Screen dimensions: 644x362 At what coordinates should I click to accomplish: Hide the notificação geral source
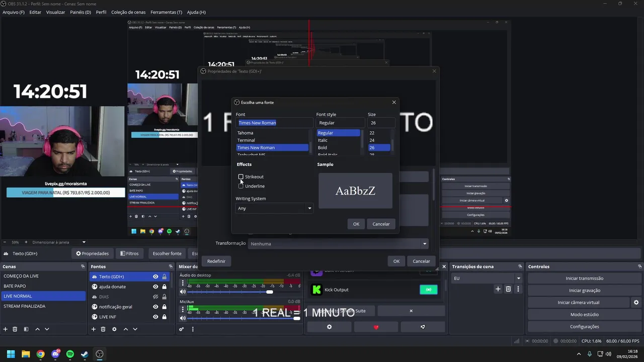[x=155, y=307]
